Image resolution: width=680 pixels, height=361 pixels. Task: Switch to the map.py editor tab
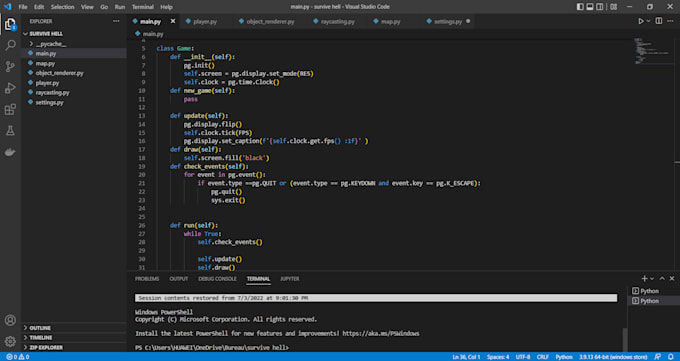[x=391, y=21]
